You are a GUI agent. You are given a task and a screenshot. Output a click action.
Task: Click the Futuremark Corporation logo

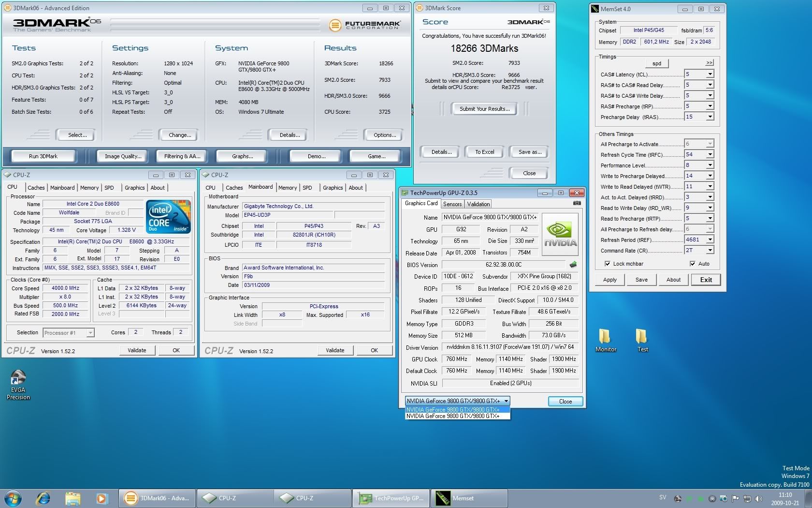[365, 25]
